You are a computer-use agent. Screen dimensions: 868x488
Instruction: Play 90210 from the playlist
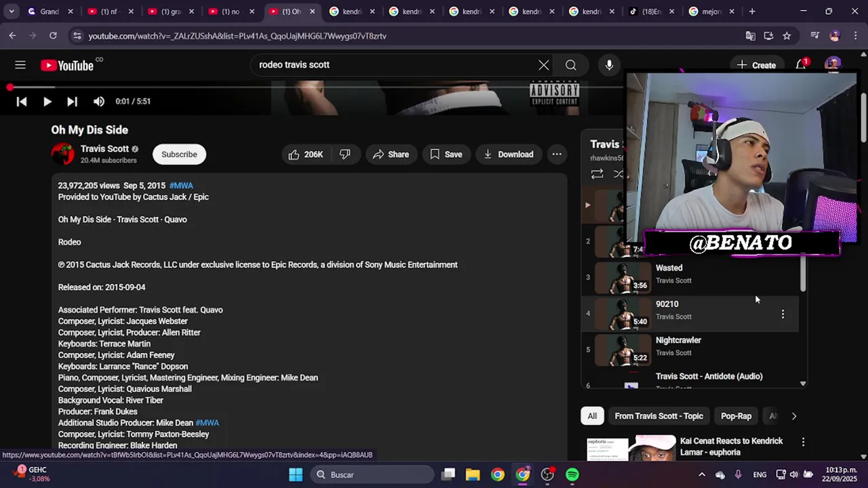(x=692, y=313)
